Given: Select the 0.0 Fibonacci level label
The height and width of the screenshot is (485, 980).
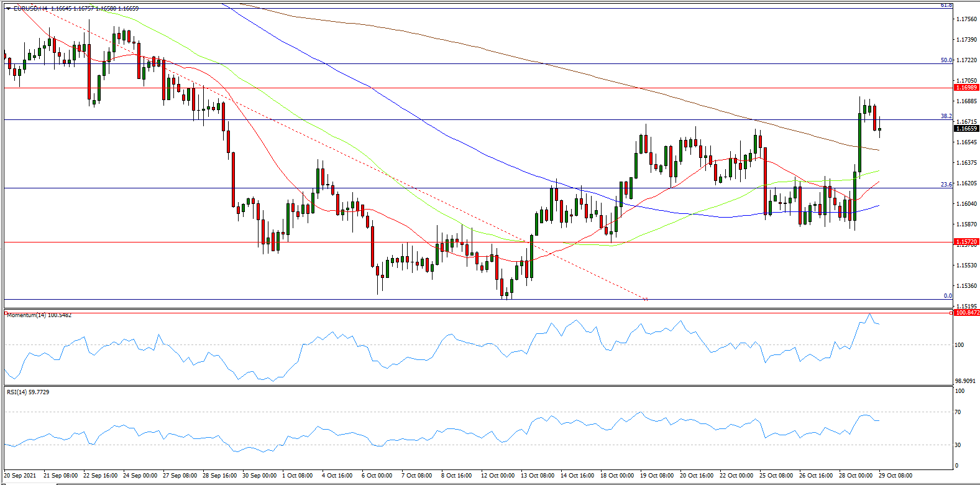Looking at the screenshot, I should [948, 296].
